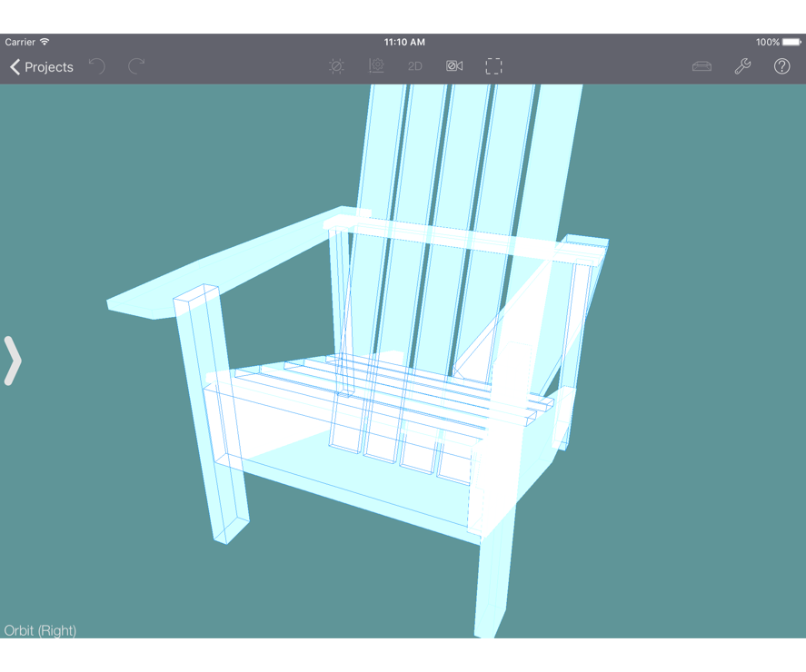Image resolution: width=806 pixels, height=672 pixels.
Task: Tap the Orbit (Right) mode label
Action: coord(40,630)
